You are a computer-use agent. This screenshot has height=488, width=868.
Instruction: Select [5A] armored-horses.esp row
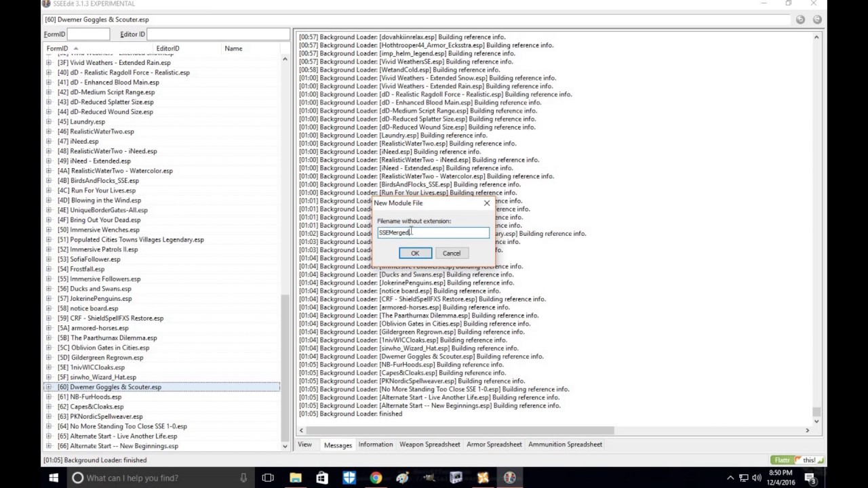[x=93, y=328]
